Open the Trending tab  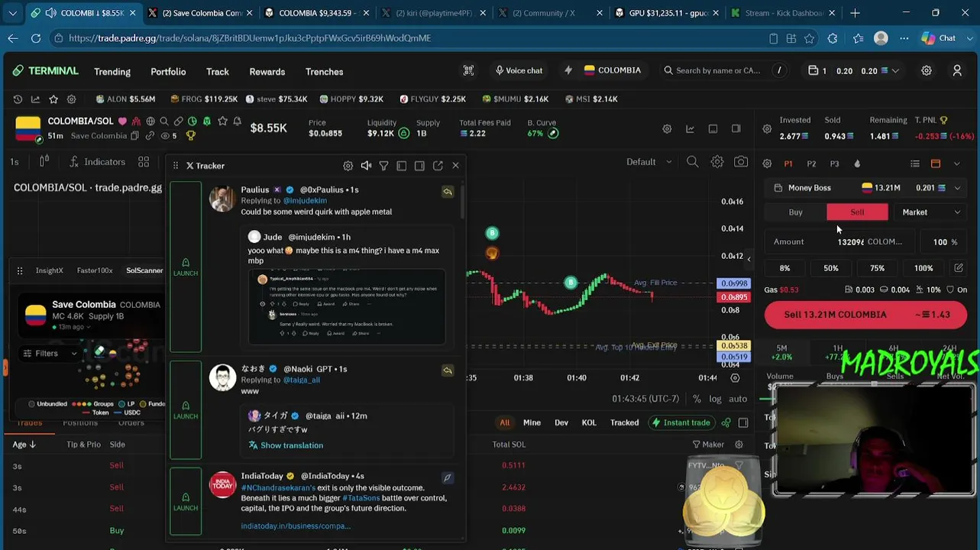[112, 72]
